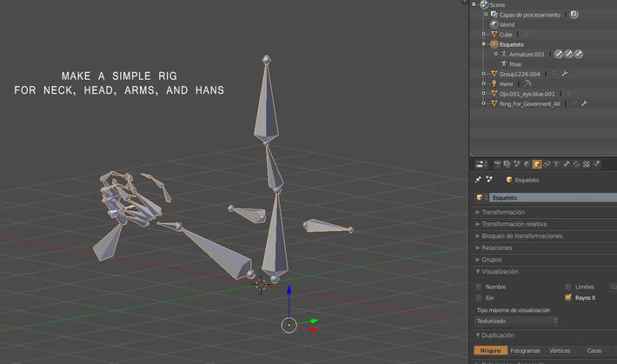The width and height of the screenshot is (617, 364).
Task: Expand the Transformación panel
Action: 504,212
